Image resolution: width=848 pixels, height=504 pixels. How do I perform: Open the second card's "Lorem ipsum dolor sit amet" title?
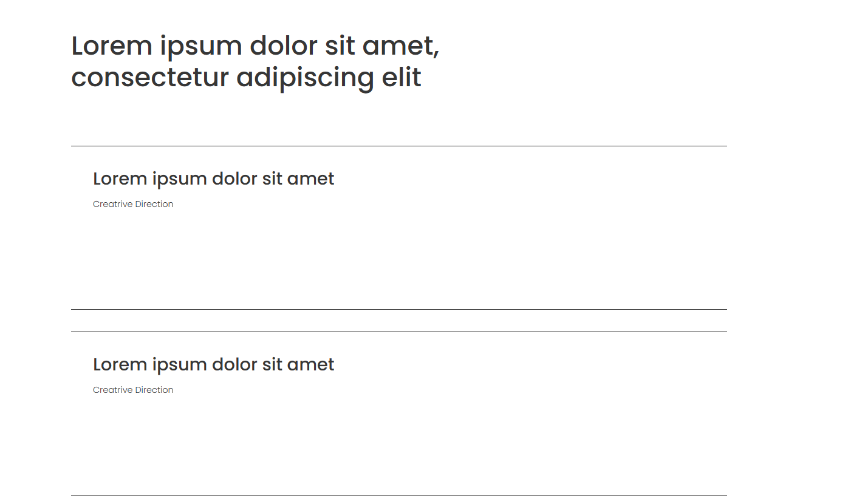pos(213,364)
